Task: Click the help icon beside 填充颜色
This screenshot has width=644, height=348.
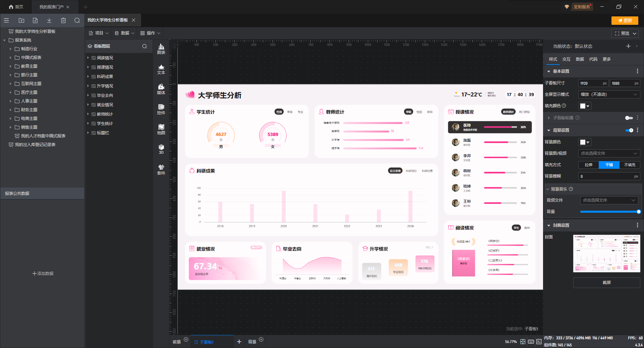Action: [564, 106]
